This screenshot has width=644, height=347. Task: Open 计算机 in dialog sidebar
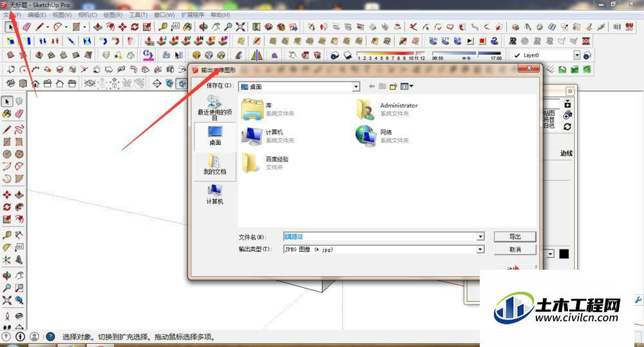(x=215, y=194)
